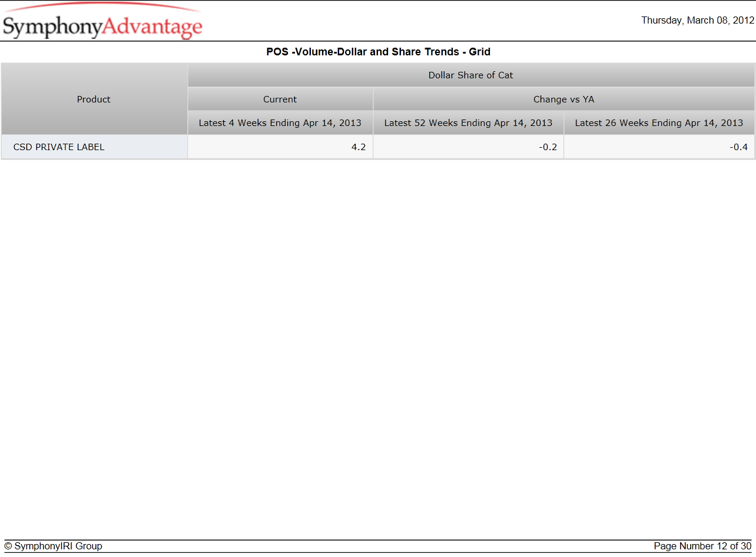Select the CSD PRIVATE LABEL row label
The width and height of the screenshot is (756, 557).
point(94,147)
